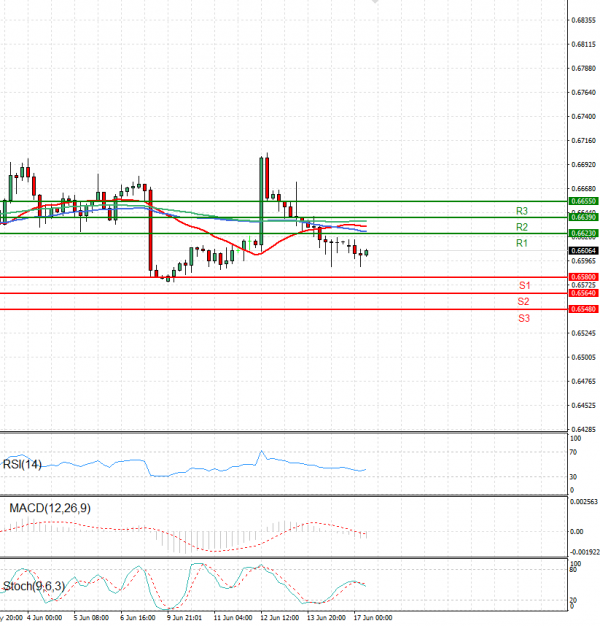Viewport: 600px width, 626px height.
Task: Select the R3 resistance label
Action: (x=522, y=211)
